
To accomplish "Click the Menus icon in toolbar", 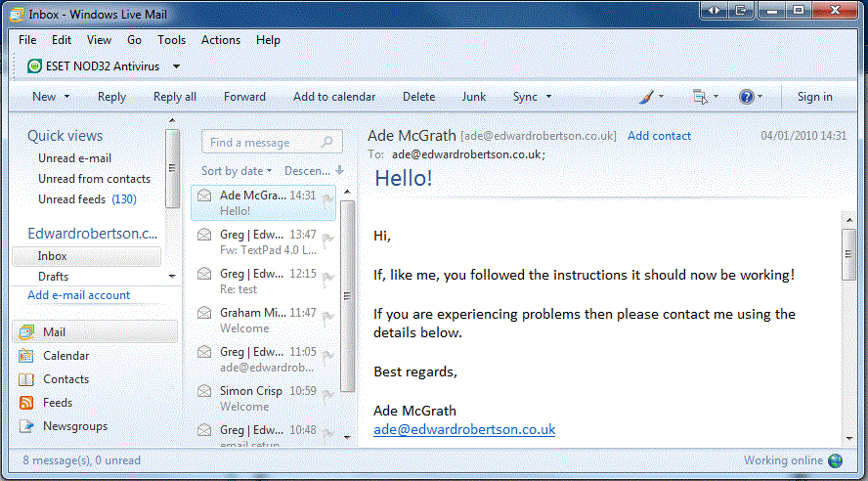I will coord(699,97).
